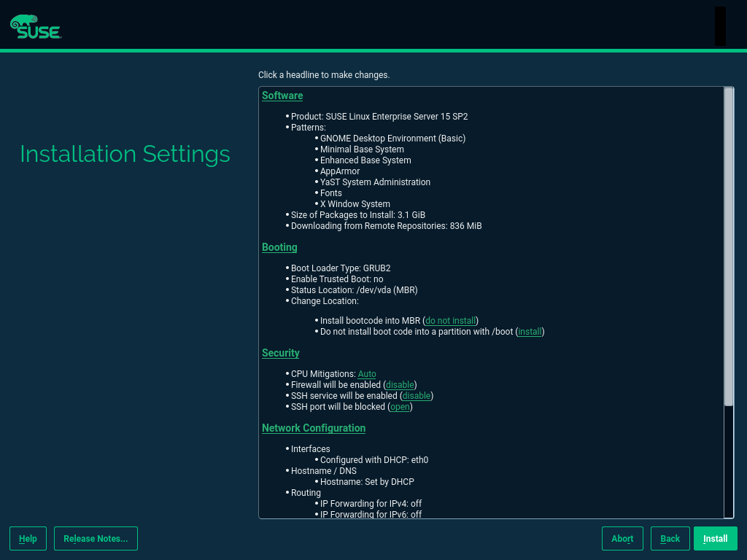Image resolution: width=747 pixels, height=560 pixels.
Task: Click the scrollbar track below the thumb
Action: point(728,459)
